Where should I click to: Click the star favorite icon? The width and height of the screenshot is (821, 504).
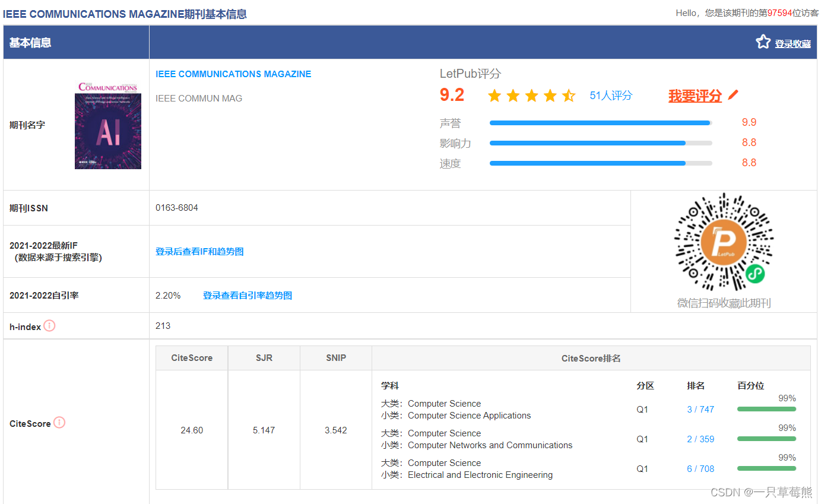(x=763, y=42)
